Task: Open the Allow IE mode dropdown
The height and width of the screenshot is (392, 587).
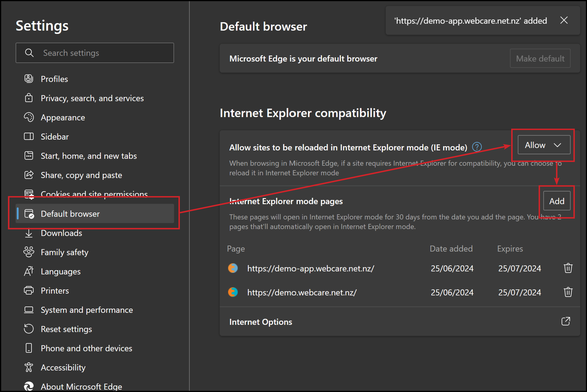Action: pos(544,145)
